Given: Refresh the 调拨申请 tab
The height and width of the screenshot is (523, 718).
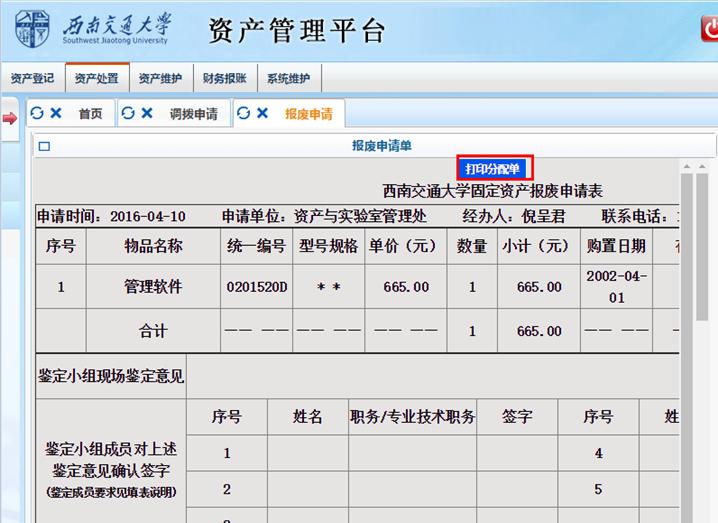Looking at the screenshot, I should coord(128,114).
